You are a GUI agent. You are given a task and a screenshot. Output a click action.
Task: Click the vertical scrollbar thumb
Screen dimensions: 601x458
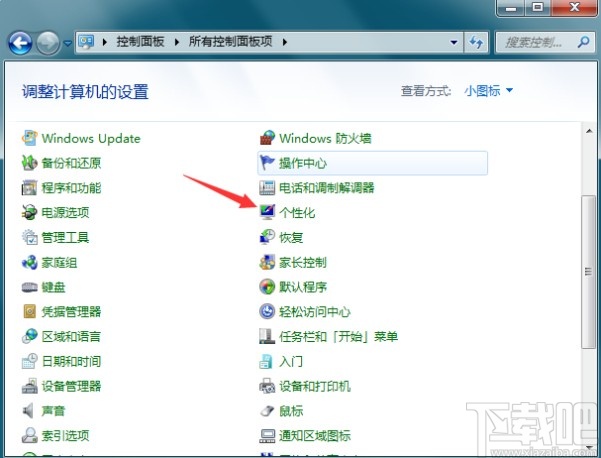(x=588, y=272)
